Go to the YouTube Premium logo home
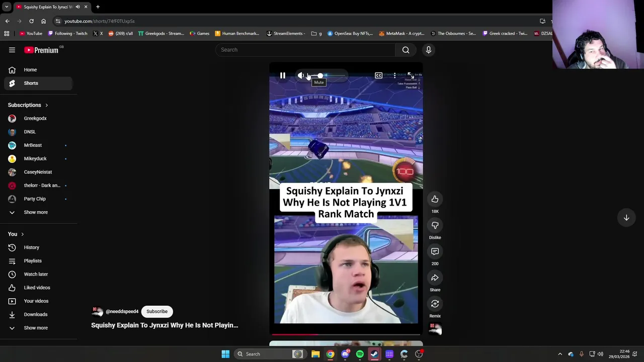Screen dimensions: 644x362 point(41,50)
